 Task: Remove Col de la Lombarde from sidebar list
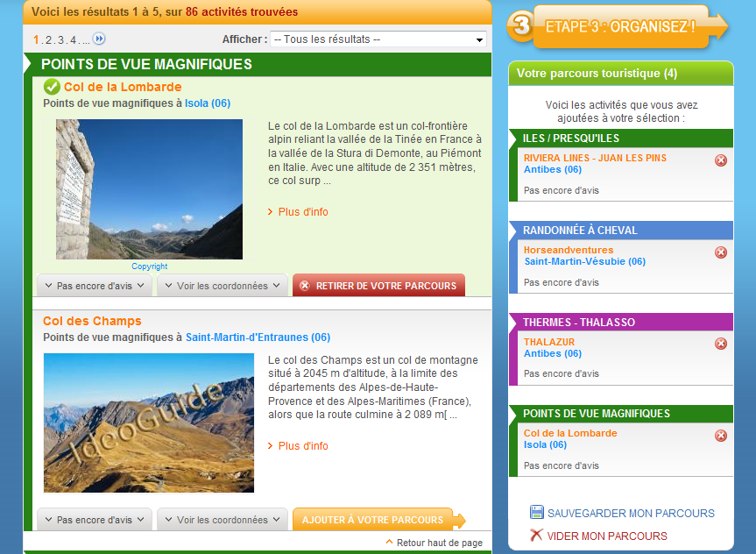(720, 436)
